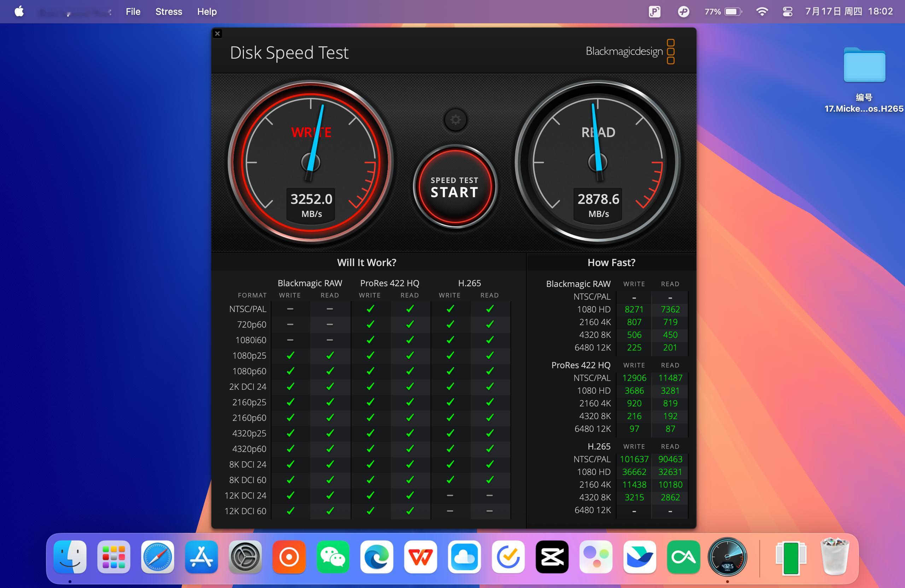Click Blackmagic RAW 1080 HD read value 7362
The width and height of the screenshot is (905, 588).
pyautogui.click(x=670, y=310)
